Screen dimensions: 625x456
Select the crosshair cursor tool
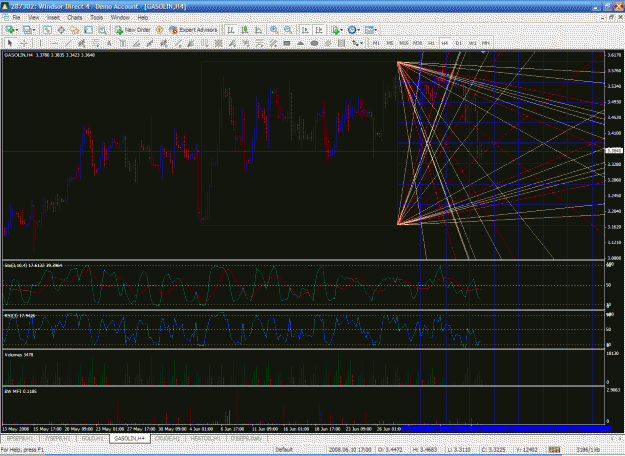click(24, 43)
